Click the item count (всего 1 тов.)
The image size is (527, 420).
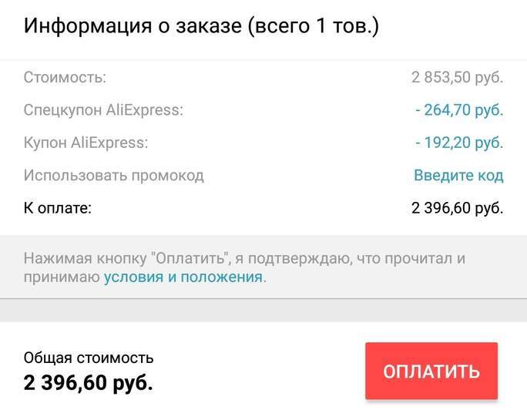(x=316, y=26)
